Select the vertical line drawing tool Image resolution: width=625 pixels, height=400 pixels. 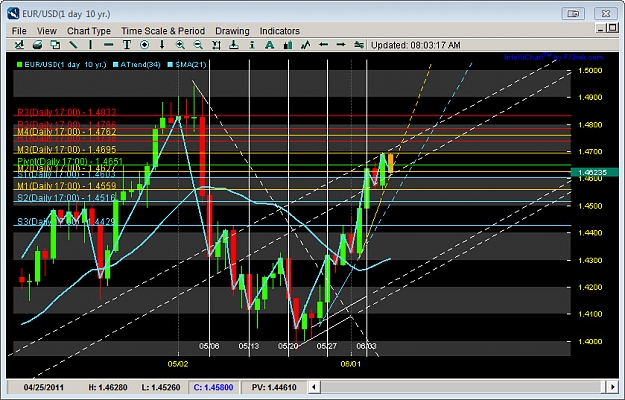point(90,45)
